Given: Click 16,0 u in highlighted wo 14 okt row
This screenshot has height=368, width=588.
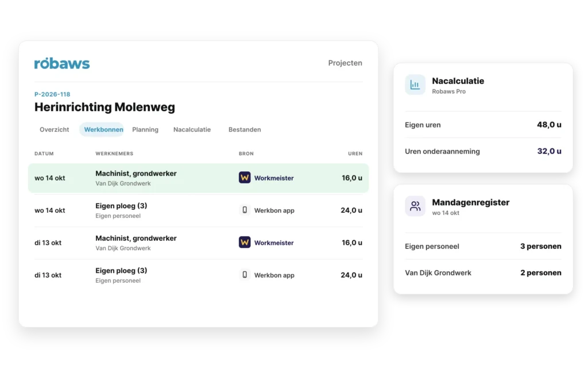Looking at the screenshot, I should coord(352,178).
